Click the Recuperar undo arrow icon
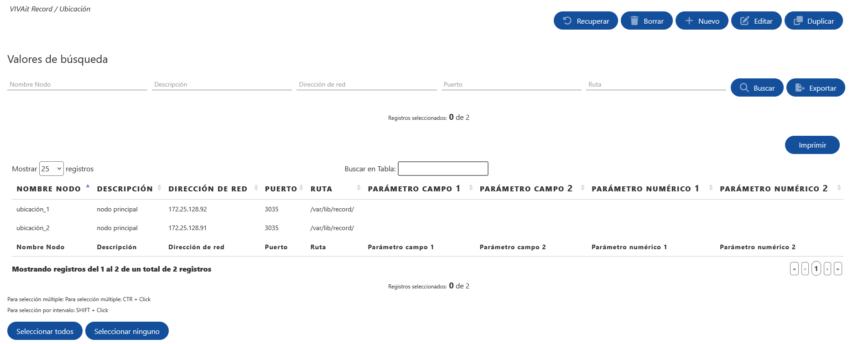868x344 pixels. click(567, 21)
